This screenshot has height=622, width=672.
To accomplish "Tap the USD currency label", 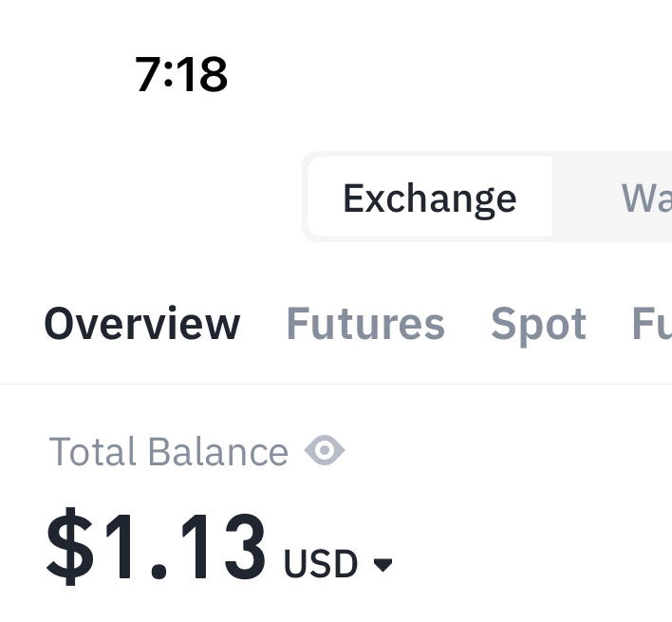I will (x=321, y=564).
